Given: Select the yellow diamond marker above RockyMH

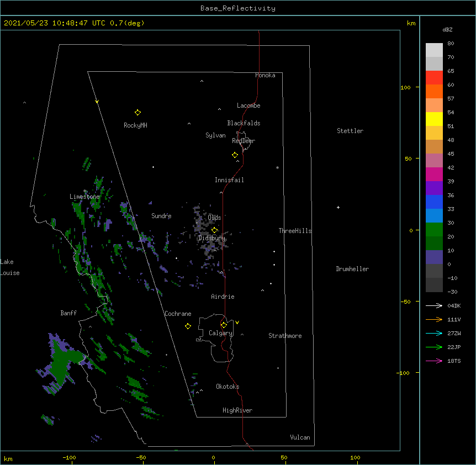Looking at the screenshot, I should [137, 113].
